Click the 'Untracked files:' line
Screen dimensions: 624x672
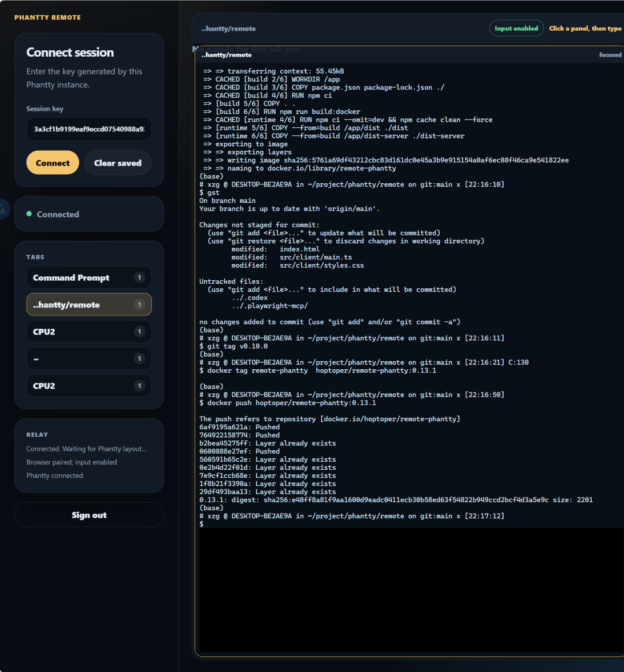232,281
